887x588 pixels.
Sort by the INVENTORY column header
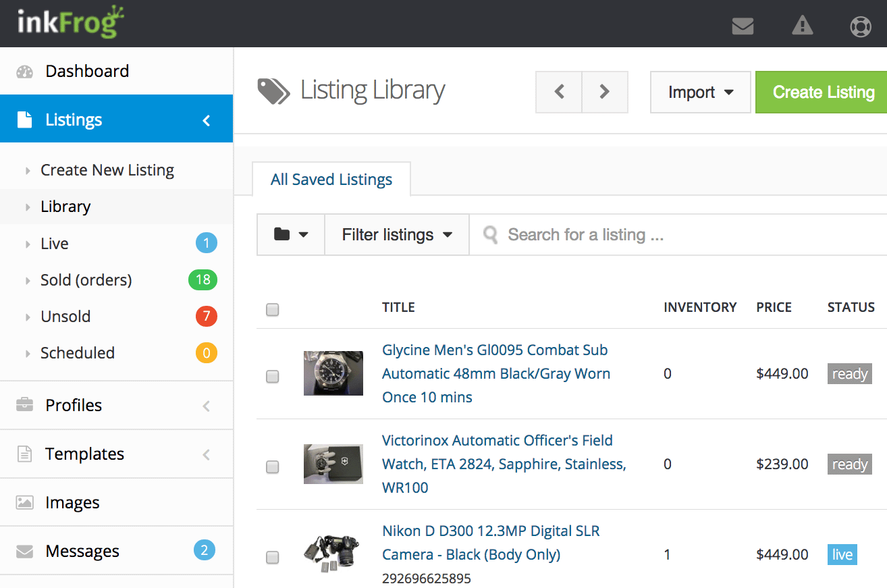pyautogui.click(x=700, y=307)
